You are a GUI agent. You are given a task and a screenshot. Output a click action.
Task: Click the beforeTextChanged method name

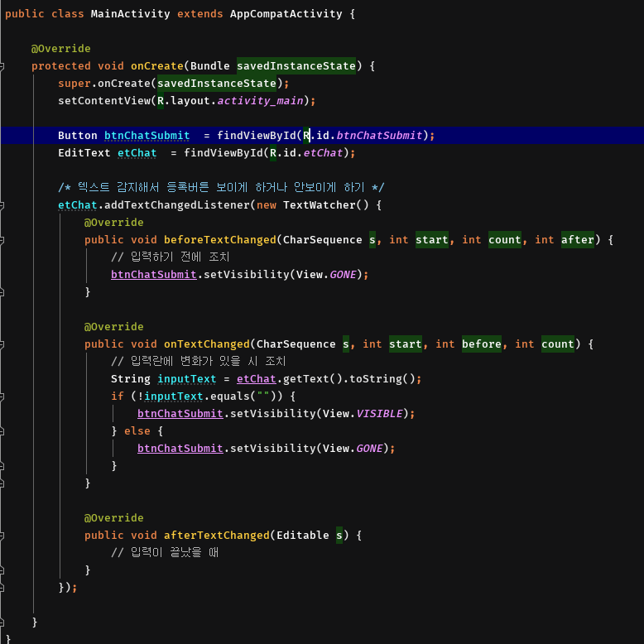point(219,240)
